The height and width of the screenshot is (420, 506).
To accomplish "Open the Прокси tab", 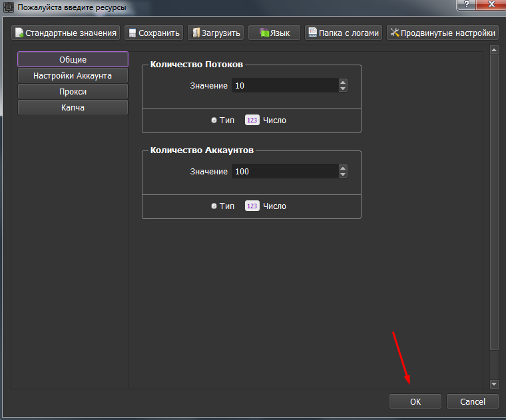I will [73, 92].
